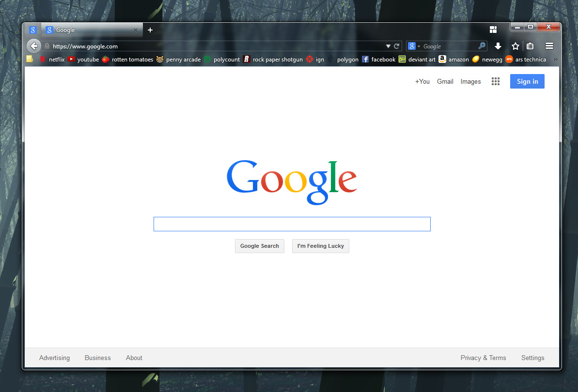Toggle bookmarking the page with the star
The height and width of the screenshot is (392, 578).
515,46
